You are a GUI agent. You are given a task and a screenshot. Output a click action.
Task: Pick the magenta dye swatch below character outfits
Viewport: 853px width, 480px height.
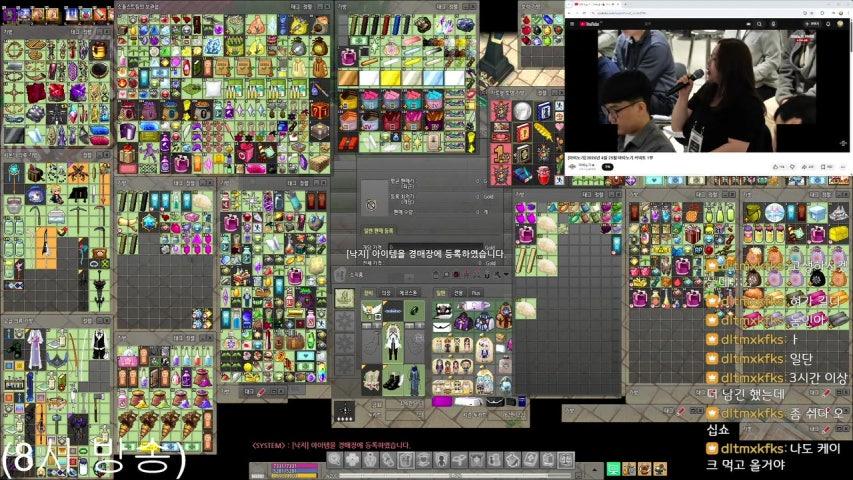(x=442, y=402)
